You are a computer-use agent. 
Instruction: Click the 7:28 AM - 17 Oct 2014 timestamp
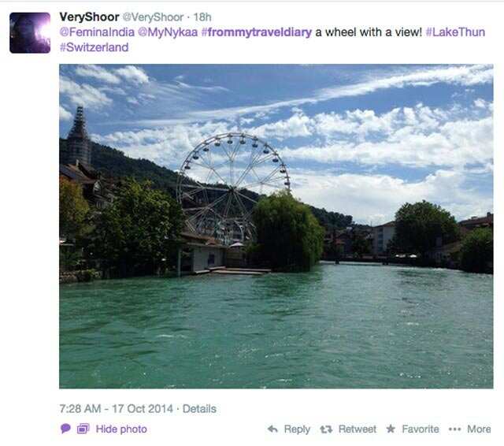click(117, 409)
